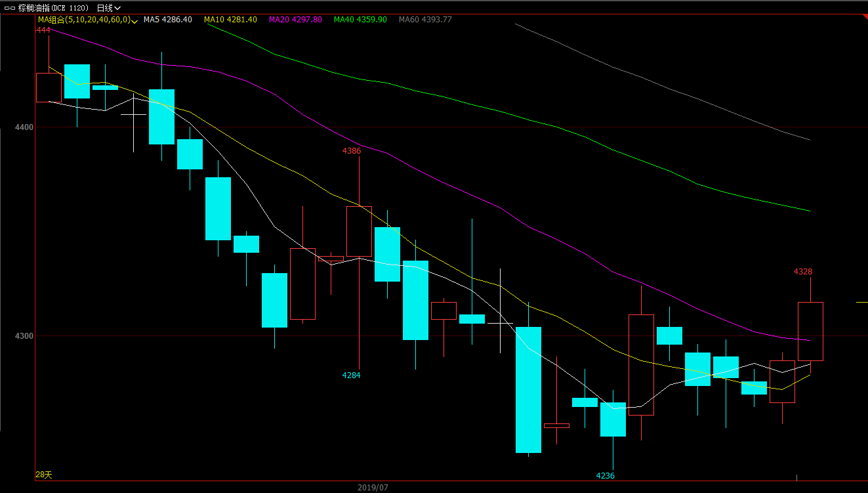Click the 4300 price axis label
The image size is (868, 493).
tap(24, 335)
